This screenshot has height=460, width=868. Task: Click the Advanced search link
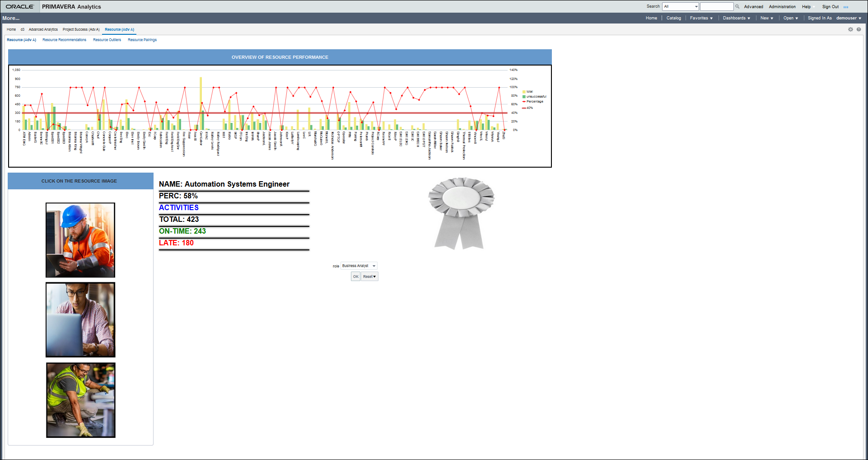tap(754, 7)
